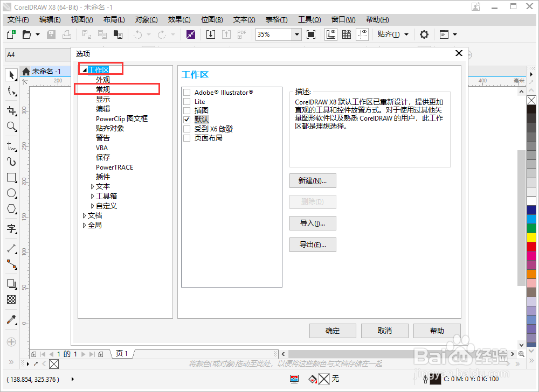The width and height of the screenshot is (539, 392).
Task: Open the 编辑 menu
Action: tap(50, 19)
